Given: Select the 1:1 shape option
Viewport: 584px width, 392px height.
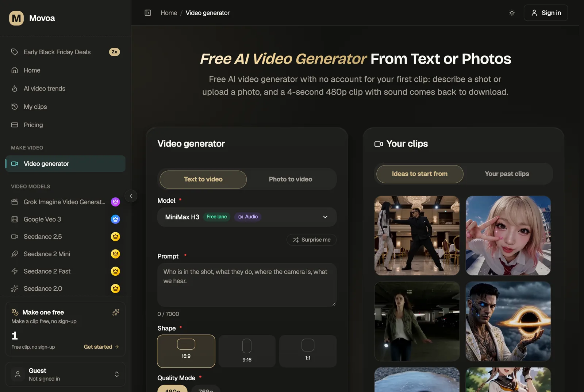Looking at the screenshot, I should [x=308, y=351].
